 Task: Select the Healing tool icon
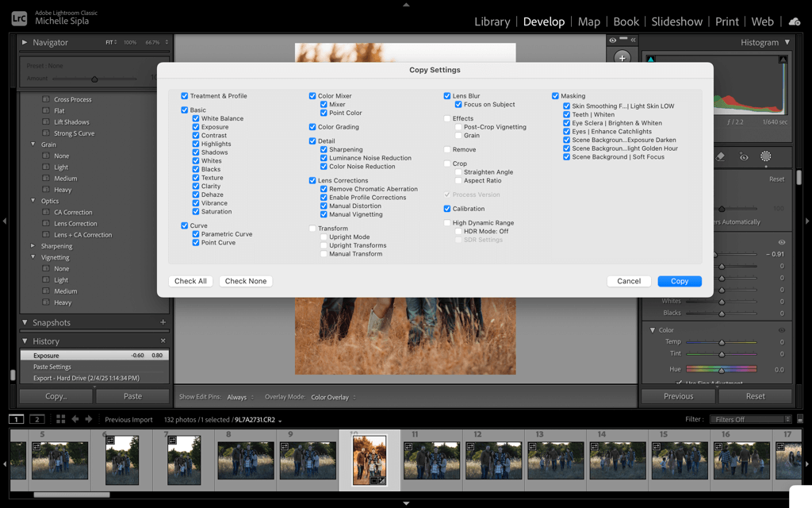pos(720,158)
